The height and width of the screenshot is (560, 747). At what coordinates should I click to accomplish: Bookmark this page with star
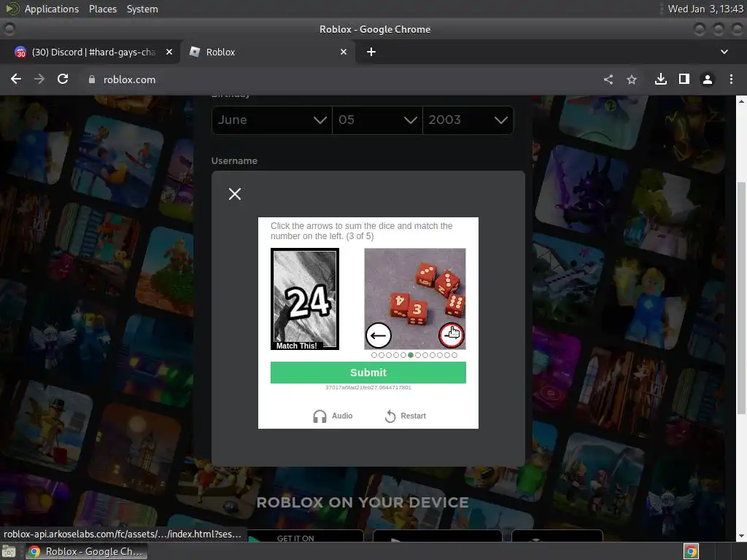pyautogui.click(x=632, y=79)
